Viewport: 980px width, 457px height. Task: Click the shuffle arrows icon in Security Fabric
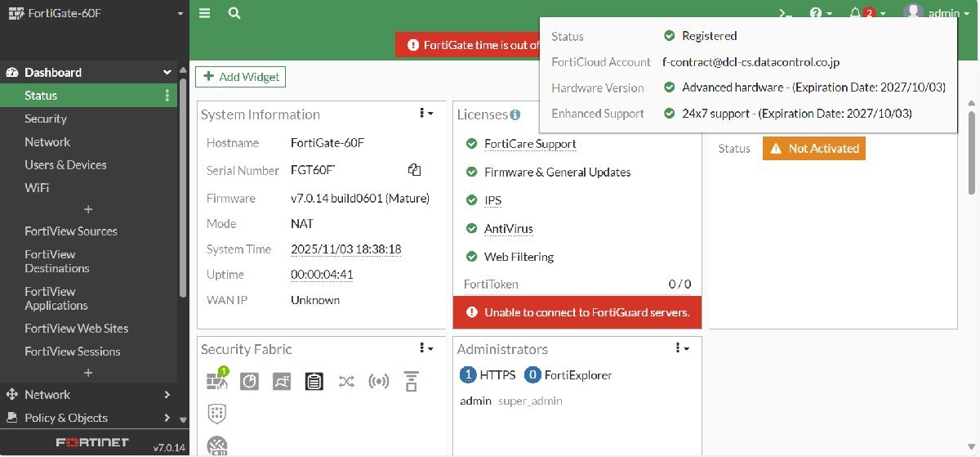346,381
